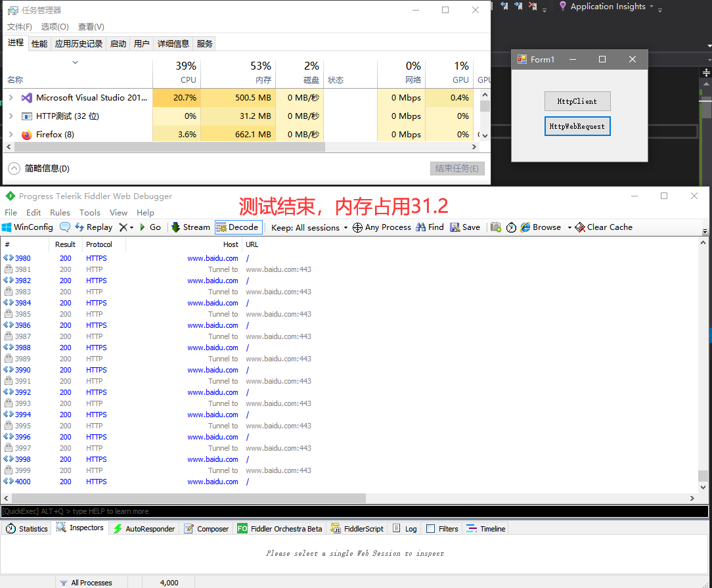Open WinConfig in the Fiddler toolbar
Image resolution: width=712 pixels, height=588 pixels.
point(27,227)
